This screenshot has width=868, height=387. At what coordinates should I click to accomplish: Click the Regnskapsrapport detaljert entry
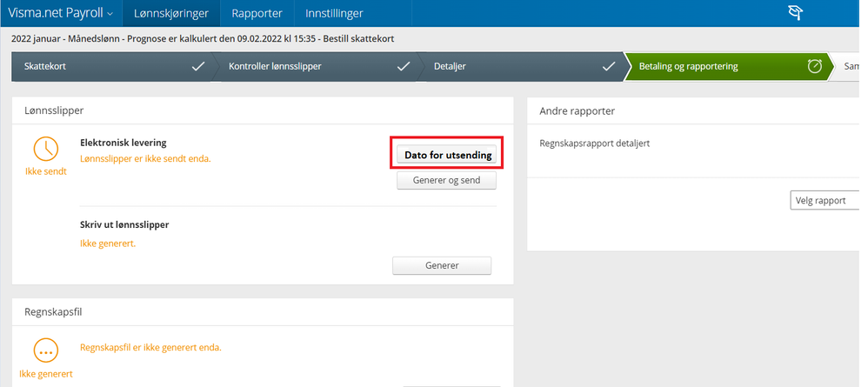tap(595, 143)
